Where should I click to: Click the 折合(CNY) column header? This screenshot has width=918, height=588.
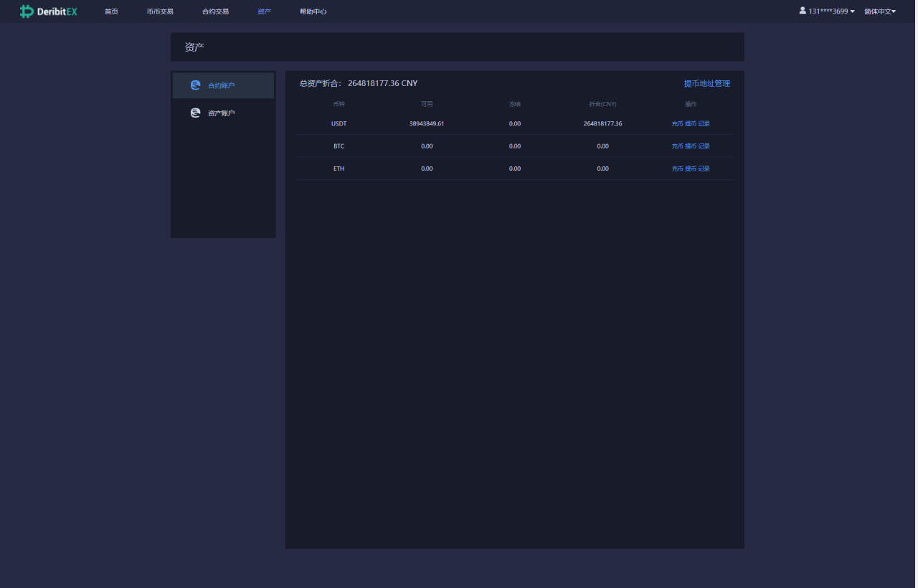coord(602,104)
